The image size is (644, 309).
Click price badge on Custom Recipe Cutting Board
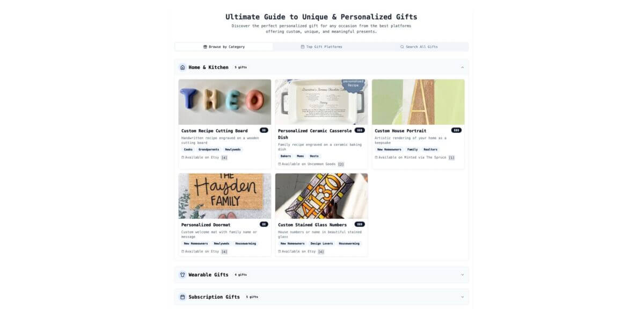264,130
